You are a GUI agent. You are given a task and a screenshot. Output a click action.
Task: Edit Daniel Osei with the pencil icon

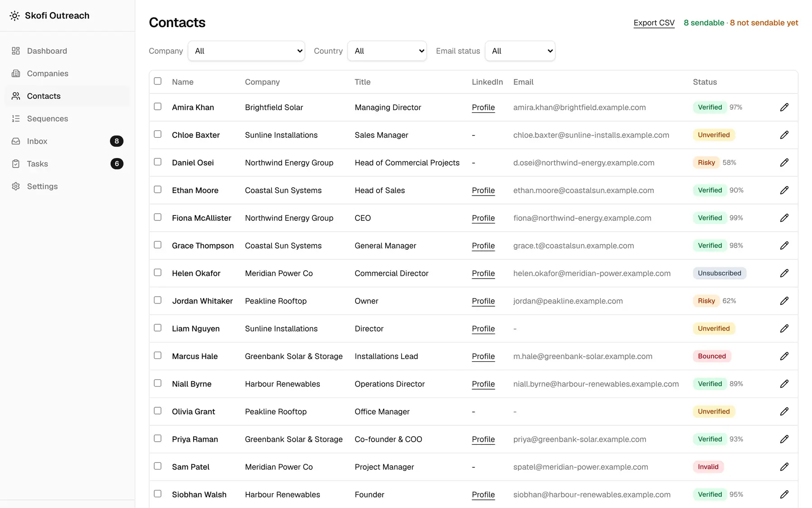784,163
